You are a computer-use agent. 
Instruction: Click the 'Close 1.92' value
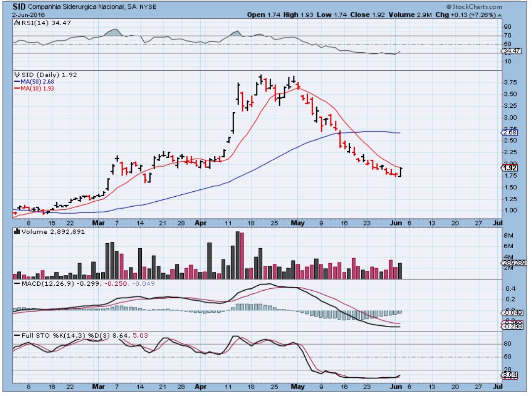(368, 15)
